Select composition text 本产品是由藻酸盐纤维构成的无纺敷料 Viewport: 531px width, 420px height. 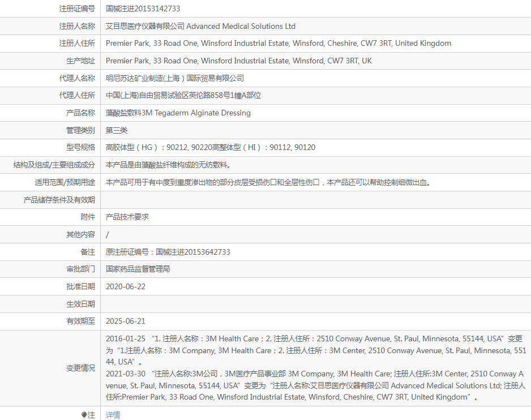tap(168, 165)
